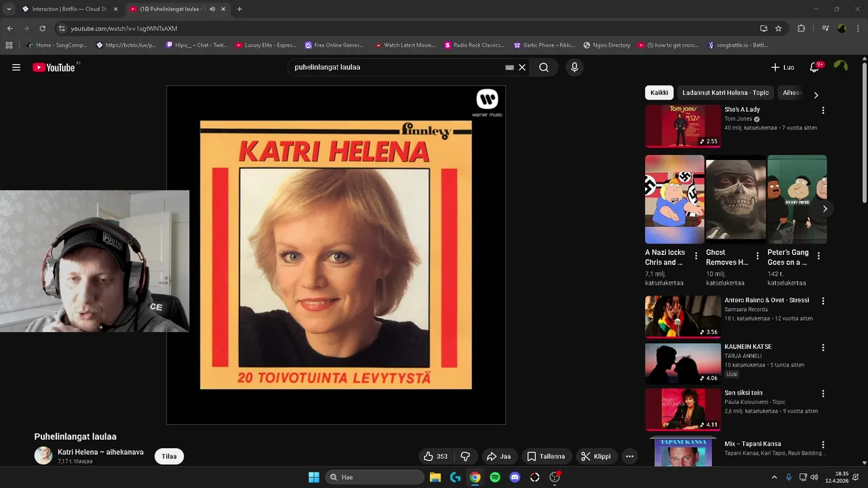Open Nginx Directory bookmark
Image resolution: width=868 pixels, height=488 pixels.
coord(607,45)
